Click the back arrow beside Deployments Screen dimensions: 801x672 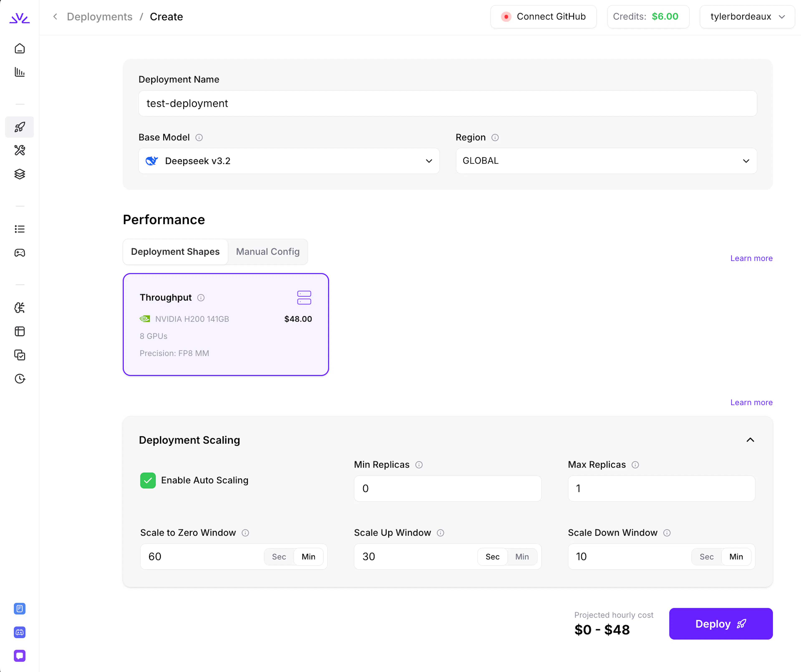click(x=55, y=16)
